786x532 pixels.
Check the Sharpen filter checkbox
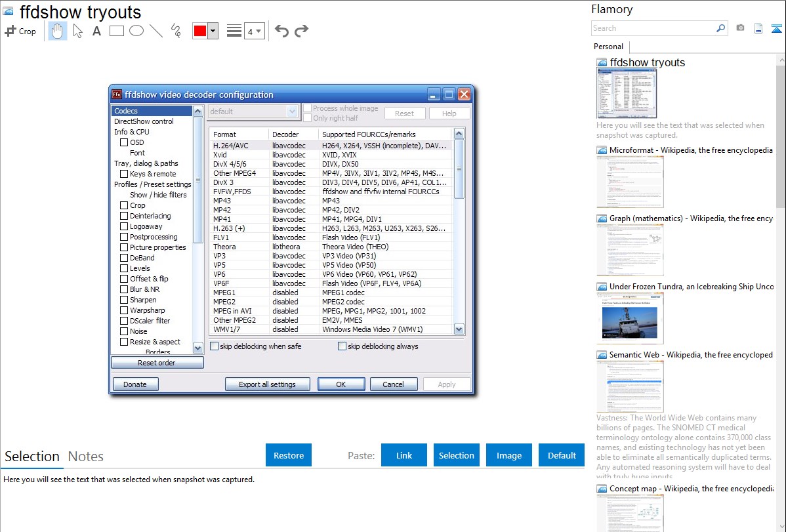click(x=124, y=300)
